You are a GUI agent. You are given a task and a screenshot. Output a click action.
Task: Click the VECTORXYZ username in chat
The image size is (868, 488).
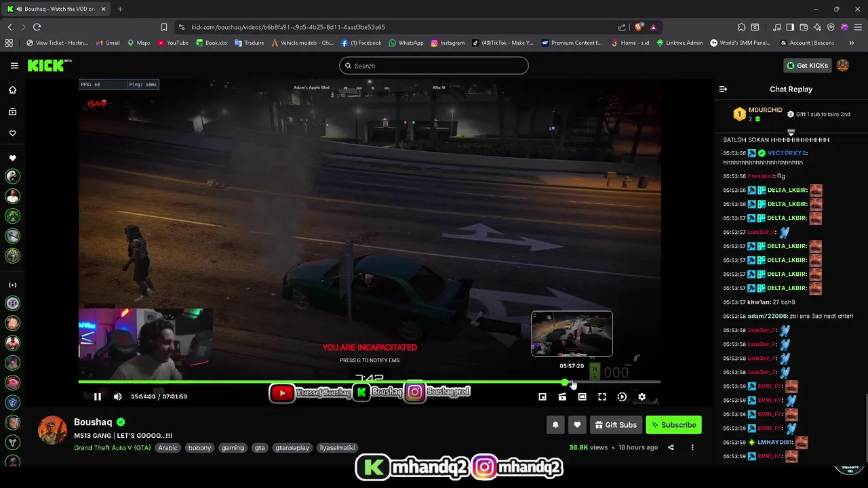[787, 153]
